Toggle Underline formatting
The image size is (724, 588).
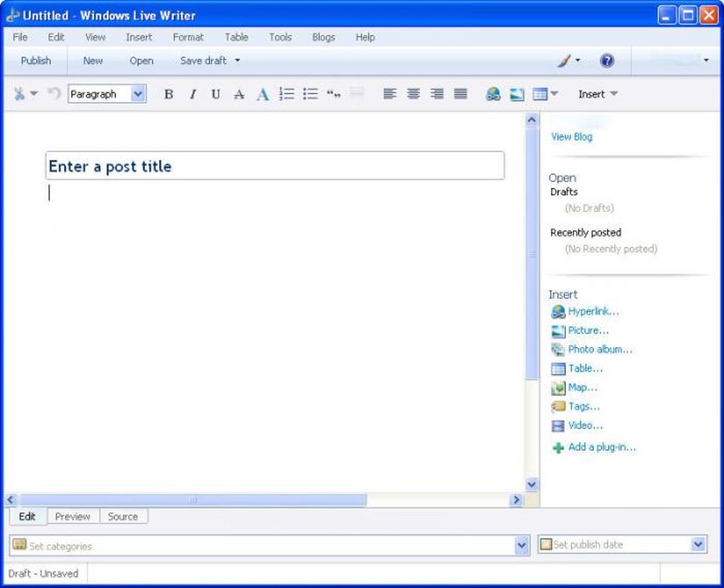(216, 94)
